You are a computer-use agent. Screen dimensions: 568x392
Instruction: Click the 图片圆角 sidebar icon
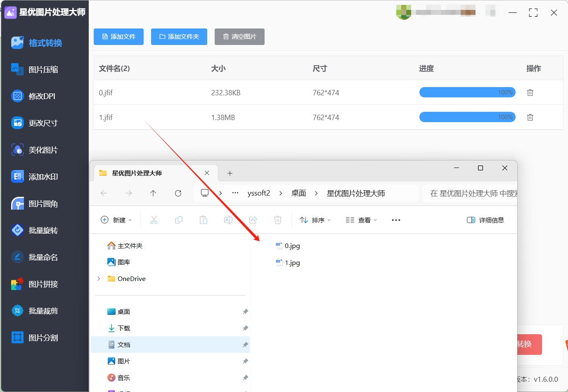click(17, 204)
